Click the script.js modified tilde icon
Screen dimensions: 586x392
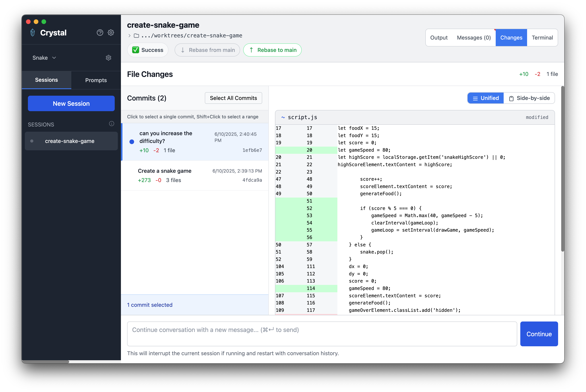coord(283,117)
